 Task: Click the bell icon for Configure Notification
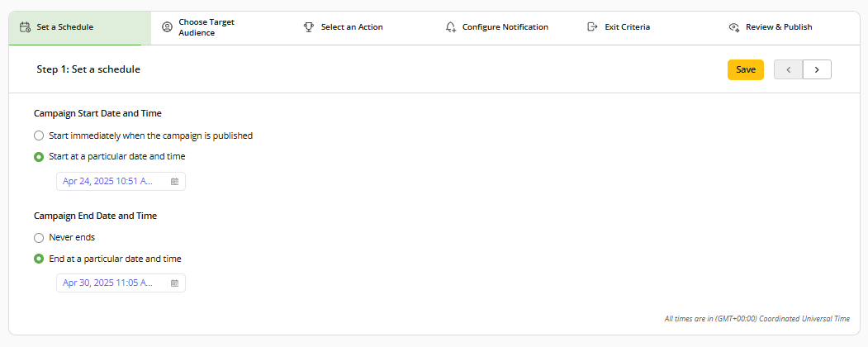451,27
